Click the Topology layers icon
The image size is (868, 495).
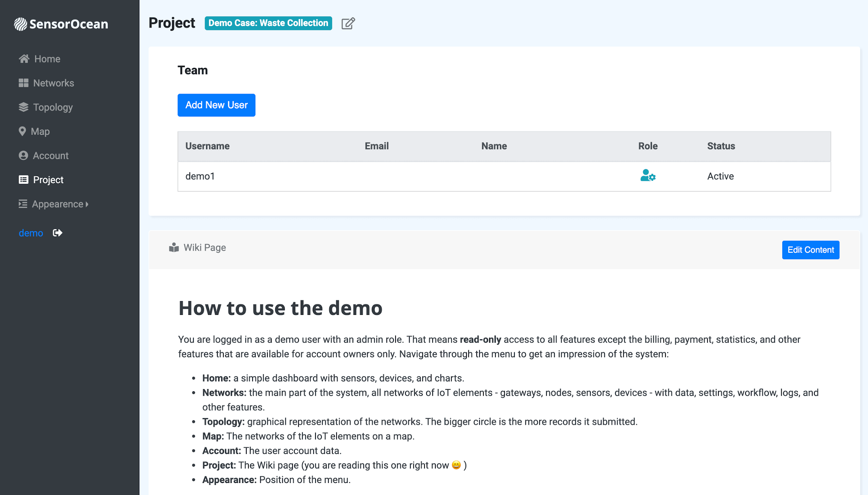(23, 107)
